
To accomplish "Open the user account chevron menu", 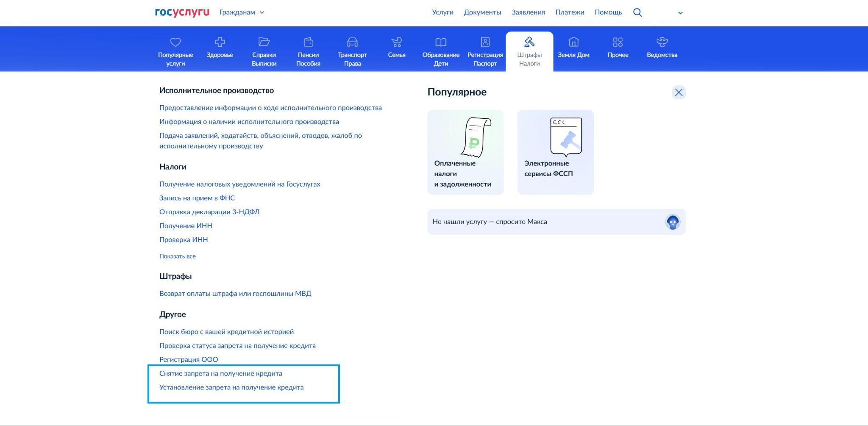I will tap(680, 13).
